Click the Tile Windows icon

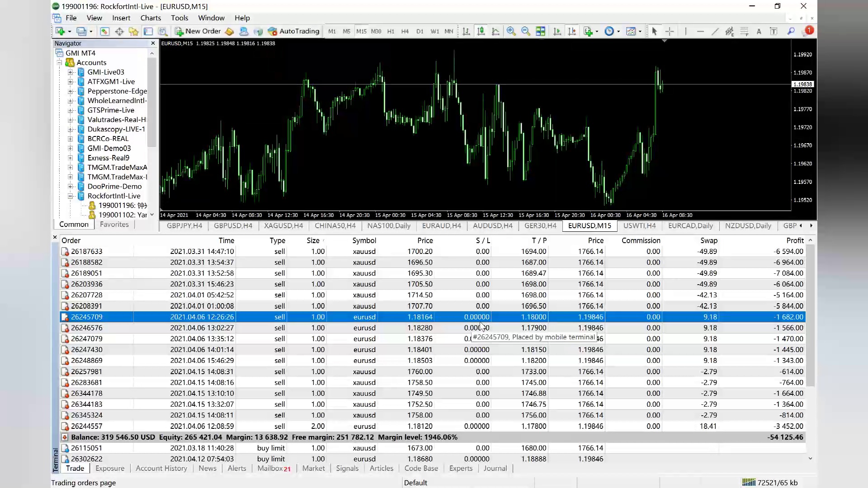click(x=540, y=31)
